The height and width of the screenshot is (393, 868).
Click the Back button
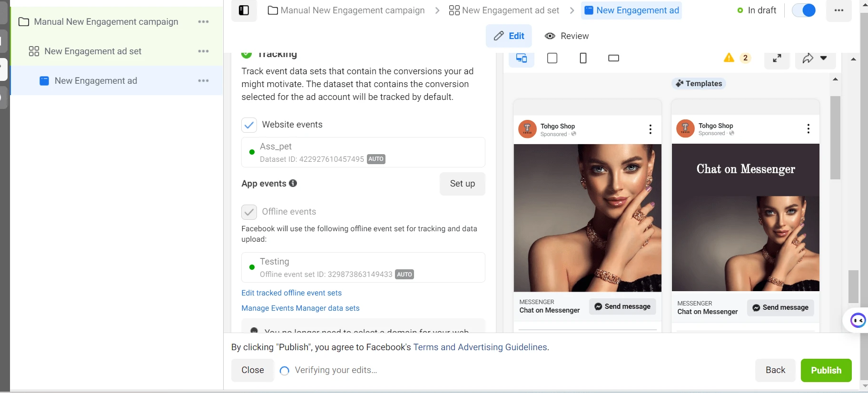(775, 370)
